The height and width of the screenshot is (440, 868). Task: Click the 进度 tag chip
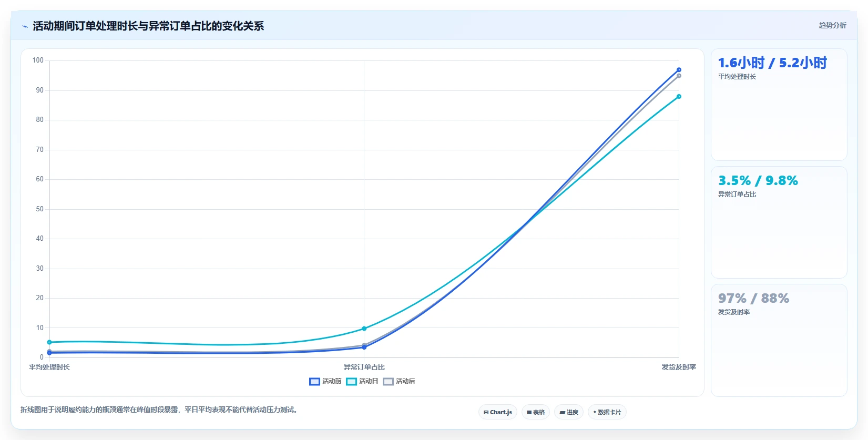click(x=569, y=412)
